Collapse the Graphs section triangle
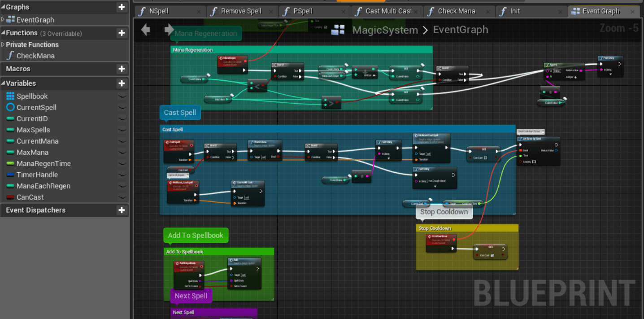The image size is (644, 319). click(x=3, y=8)
